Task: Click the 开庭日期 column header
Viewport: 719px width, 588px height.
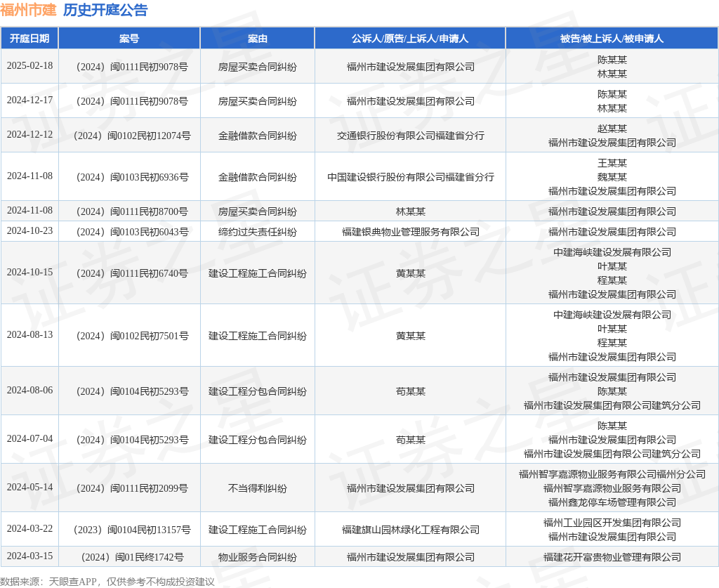Action: tap(29, 39)
